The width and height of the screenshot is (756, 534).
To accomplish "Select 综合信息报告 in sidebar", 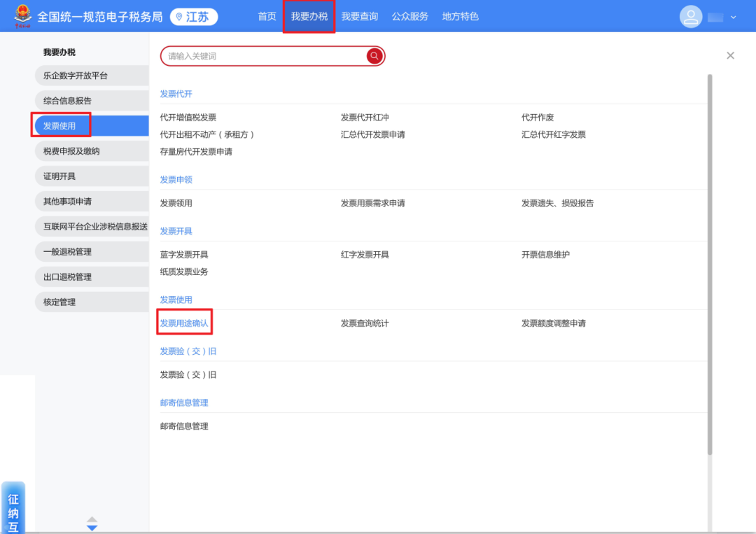I will pos(92,101).
